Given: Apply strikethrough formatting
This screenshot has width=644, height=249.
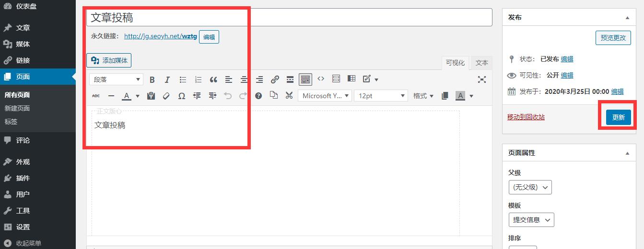Looking at the screenshot, I should (96, 96).
